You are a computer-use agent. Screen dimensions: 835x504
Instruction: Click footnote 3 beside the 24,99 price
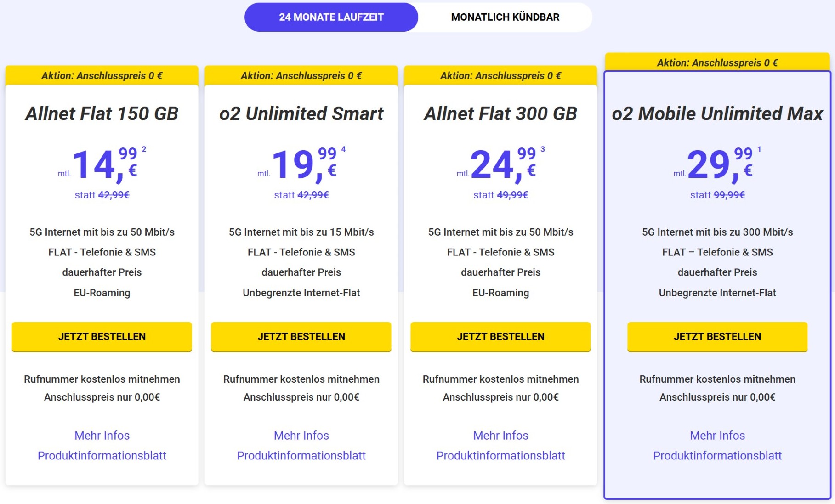[x=543, y=149]
